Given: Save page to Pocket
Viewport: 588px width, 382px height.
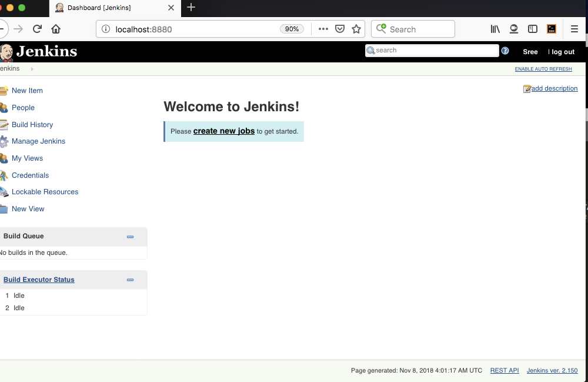Looking at the screenshot, I should (340, 29).
